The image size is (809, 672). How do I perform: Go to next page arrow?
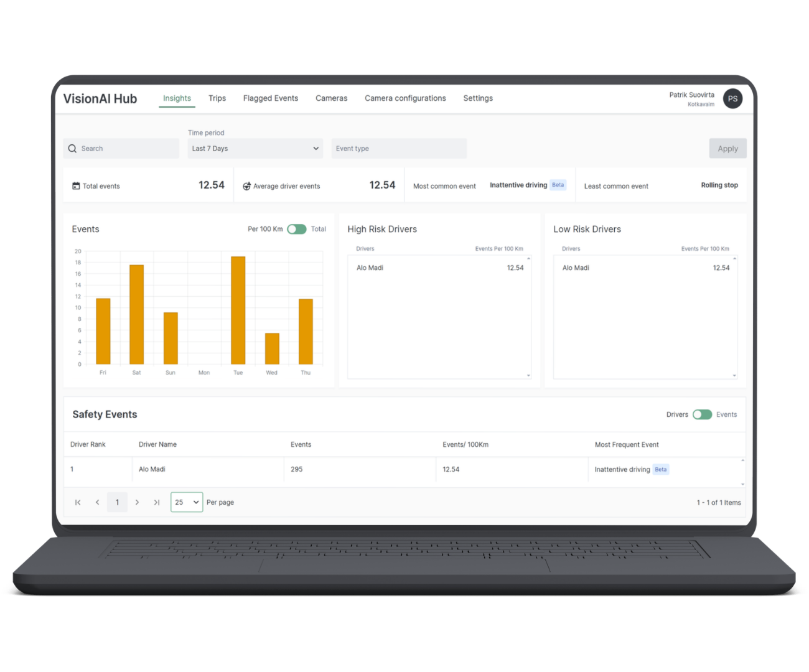click(x=137, y=503)
